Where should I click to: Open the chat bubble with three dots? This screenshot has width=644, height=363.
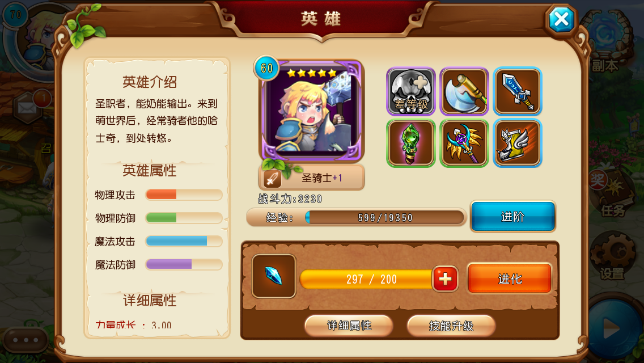click(26, 340)
